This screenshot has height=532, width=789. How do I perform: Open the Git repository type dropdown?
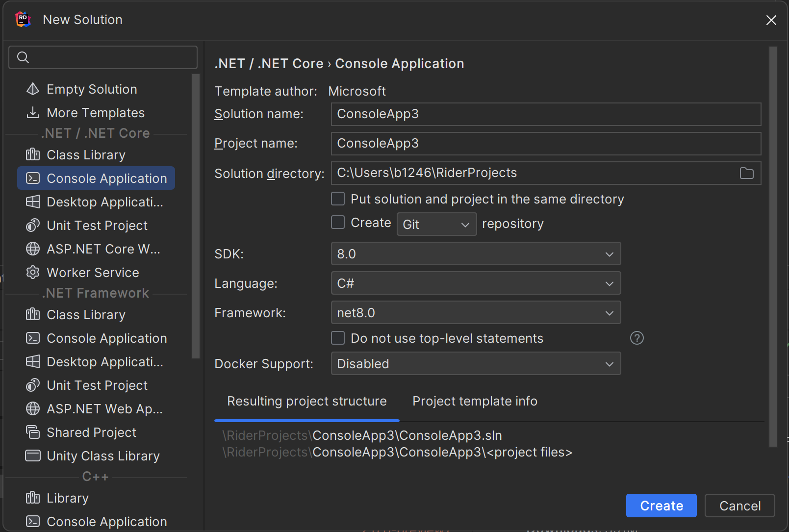point(437,224)
